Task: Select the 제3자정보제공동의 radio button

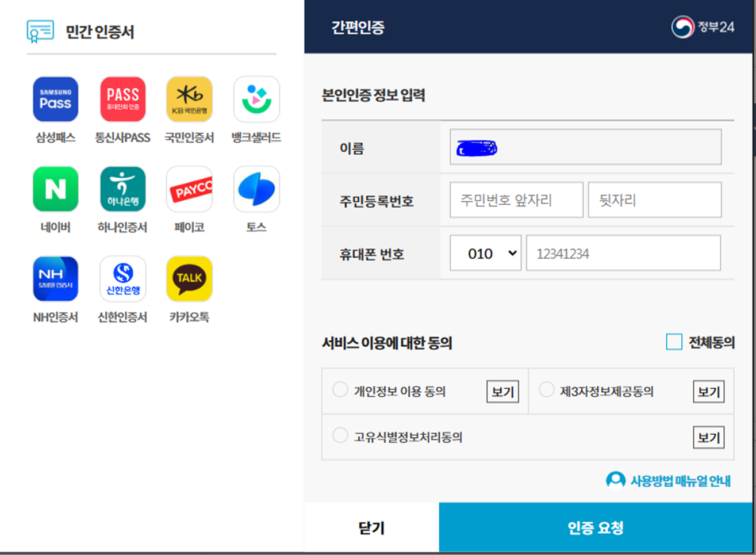Action: 546,390
